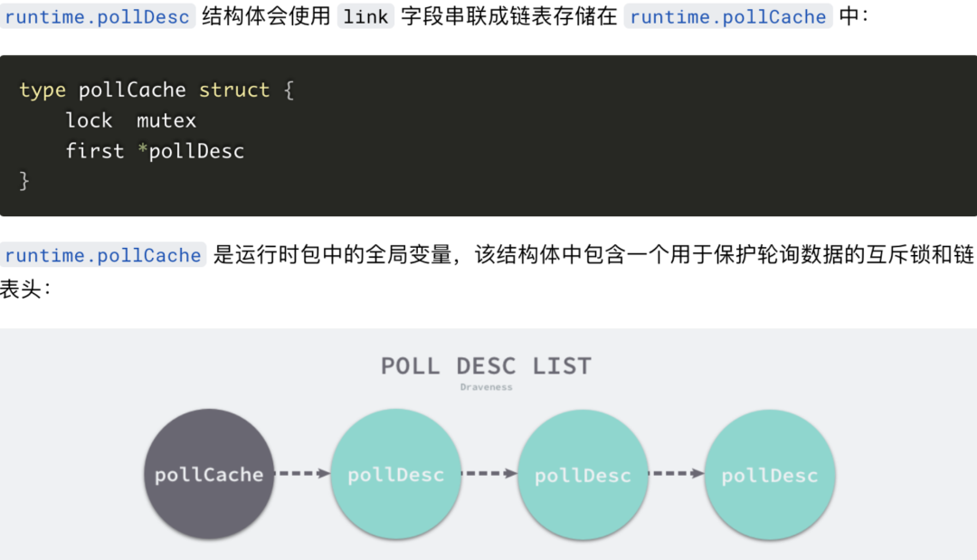Click the struct keyword in code
This screenshot has width=977, height=560.
tap(234, 90)
